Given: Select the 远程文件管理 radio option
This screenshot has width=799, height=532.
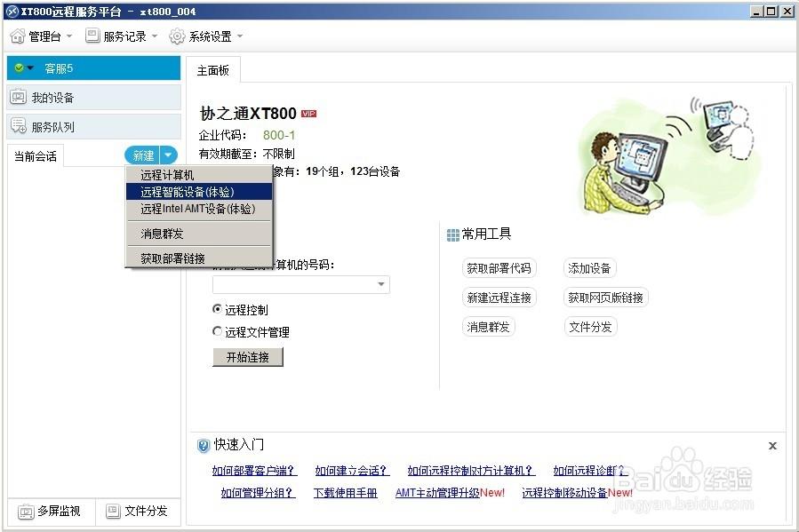Looking at the screenshot, I should click(x=216, y=330).
